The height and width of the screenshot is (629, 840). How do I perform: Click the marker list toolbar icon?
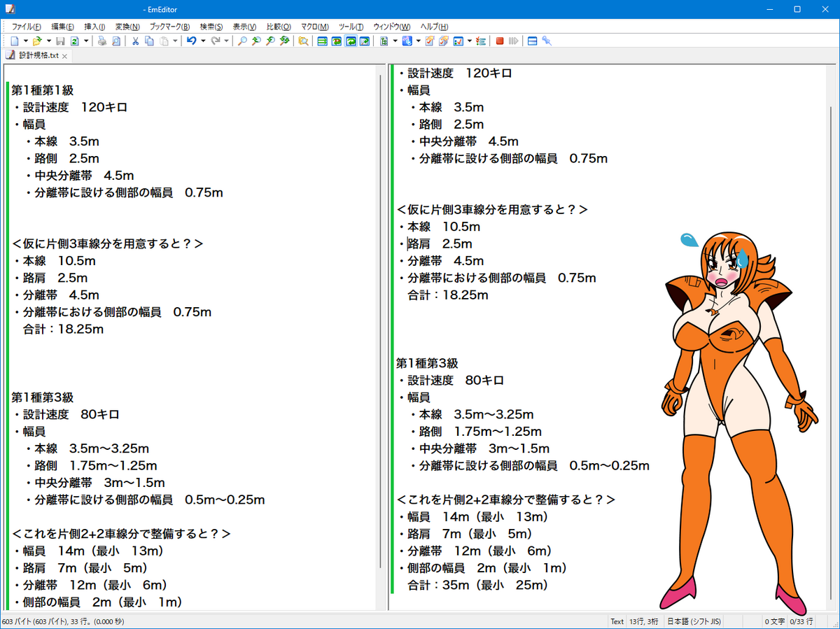(407, 41)
